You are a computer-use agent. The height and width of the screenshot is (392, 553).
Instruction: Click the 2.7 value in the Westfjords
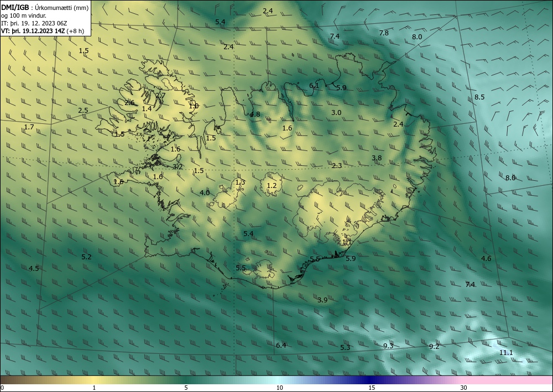coord(160,95)
